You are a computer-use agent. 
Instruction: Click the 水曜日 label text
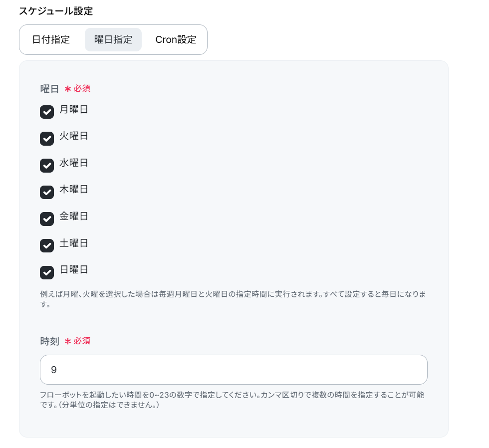point(74,163)
